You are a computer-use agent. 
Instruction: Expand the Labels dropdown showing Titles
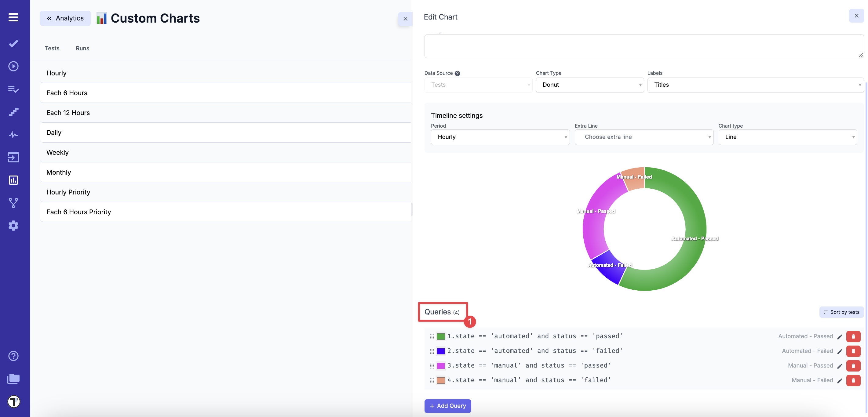(755, 85)
